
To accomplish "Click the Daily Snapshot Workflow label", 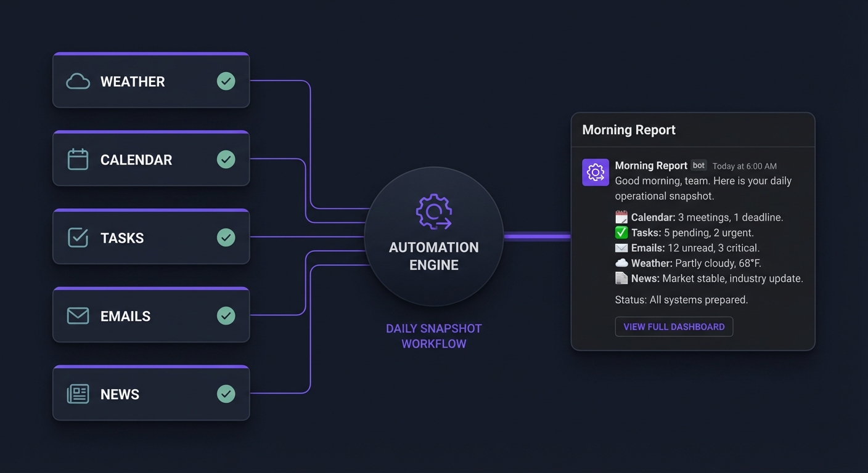I will pos(434,336).
